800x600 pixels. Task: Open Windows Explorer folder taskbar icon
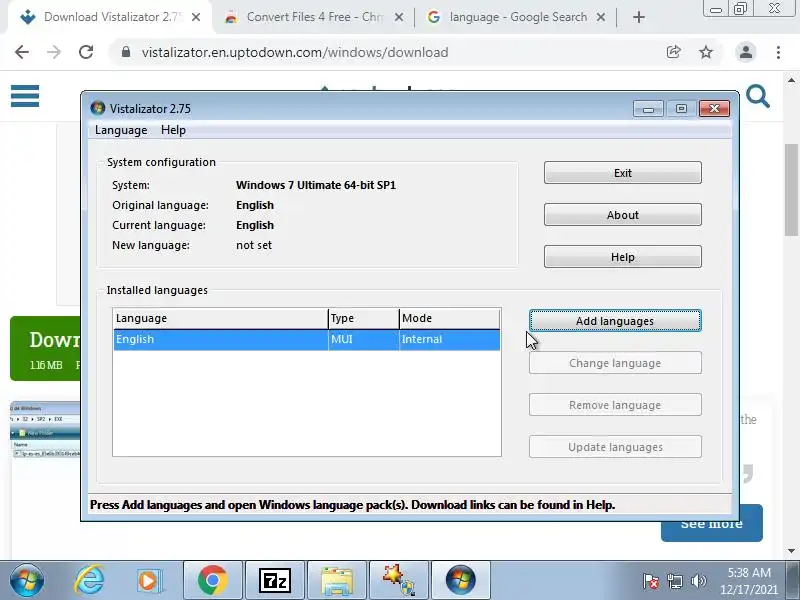click(337, 580)
